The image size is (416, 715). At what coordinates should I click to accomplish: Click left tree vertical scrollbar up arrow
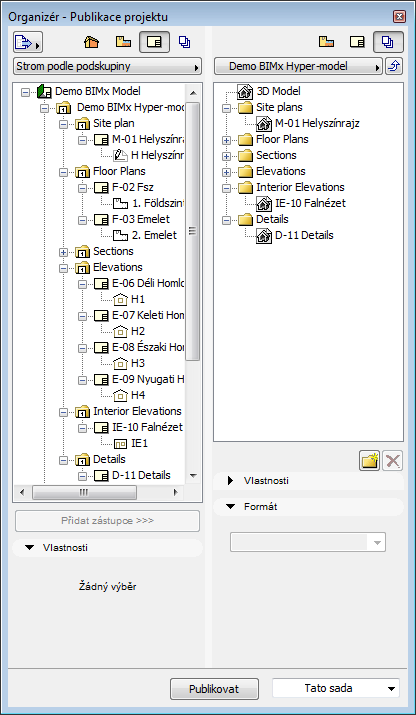pyautogui.click(x=193, y=93)
